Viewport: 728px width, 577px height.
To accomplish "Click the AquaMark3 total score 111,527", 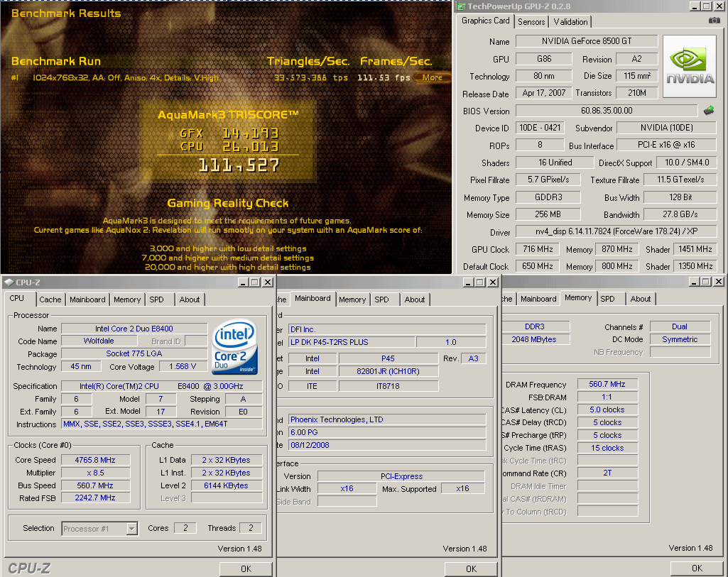I will 239,165.
